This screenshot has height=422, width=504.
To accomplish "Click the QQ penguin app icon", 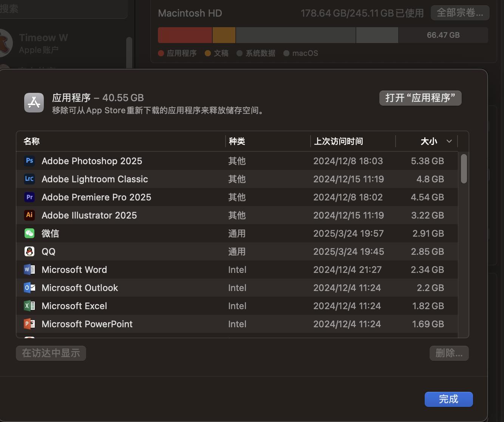I will click(29, 251).
